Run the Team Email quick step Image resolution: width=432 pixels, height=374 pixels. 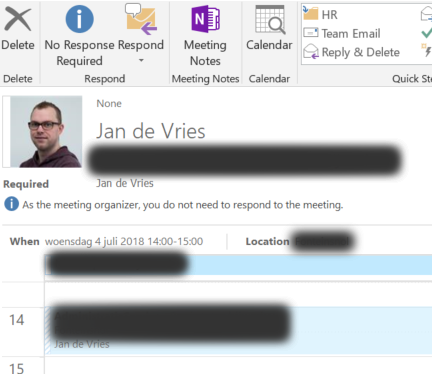click(x=342, y=33)
